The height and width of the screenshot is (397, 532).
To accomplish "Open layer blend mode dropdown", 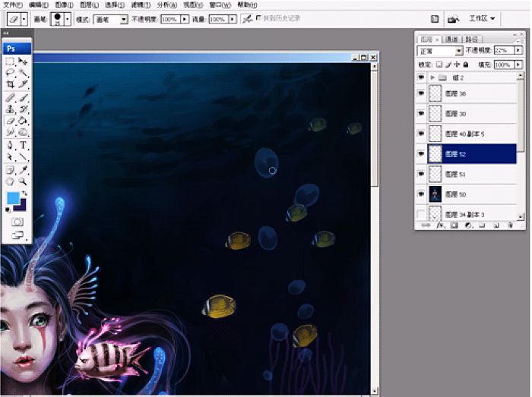I will pyautogui.click(x=459, y=51).
